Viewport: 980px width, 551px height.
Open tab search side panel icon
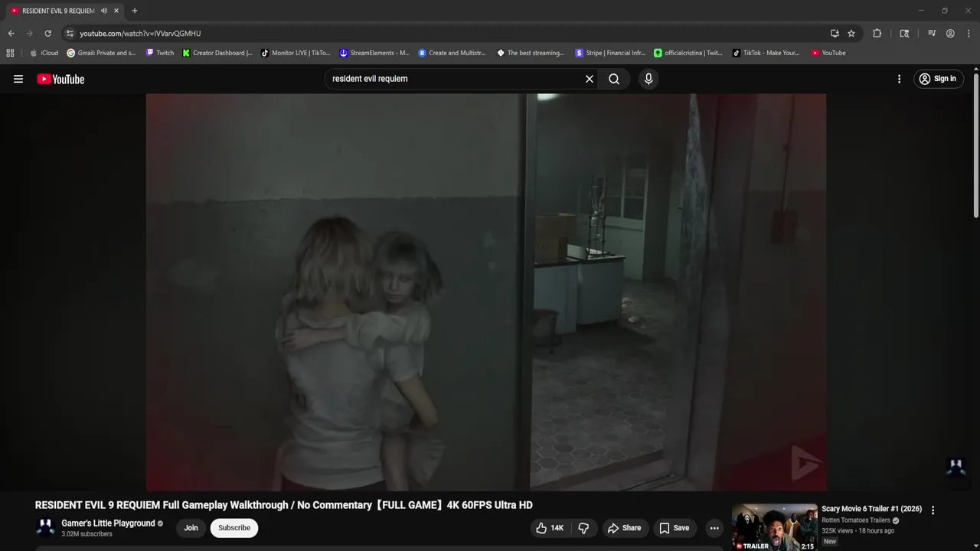tap(904, 34)
